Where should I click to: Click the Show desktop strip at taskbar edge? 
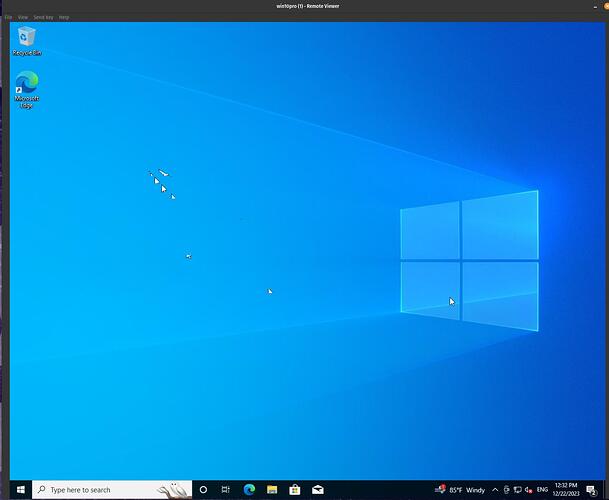point(604,490)
